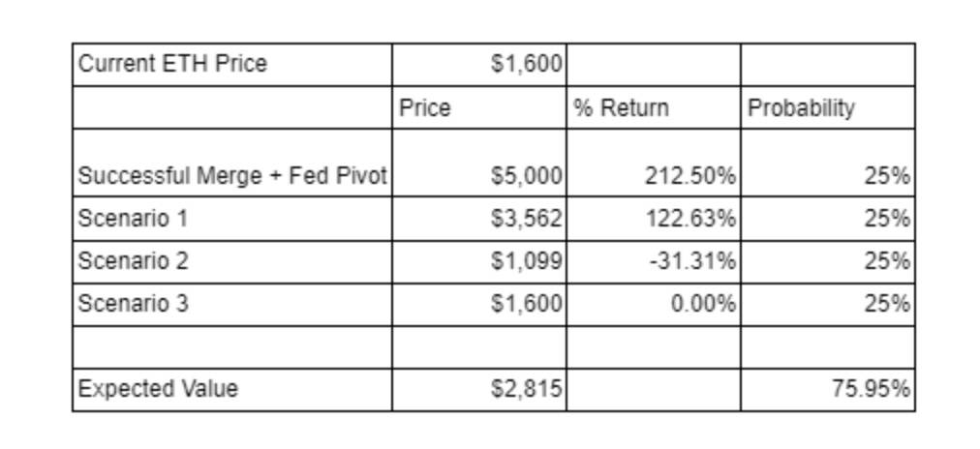Select the 212.50% return cell
The width and height of the screenshot is (980, 449).
(x=653, y=176)
